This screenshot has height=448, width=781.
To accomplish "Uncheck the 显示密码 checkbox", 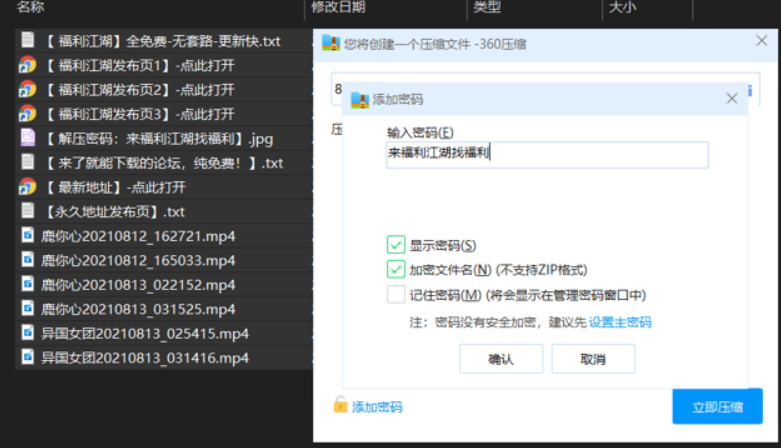I will 396,245.
